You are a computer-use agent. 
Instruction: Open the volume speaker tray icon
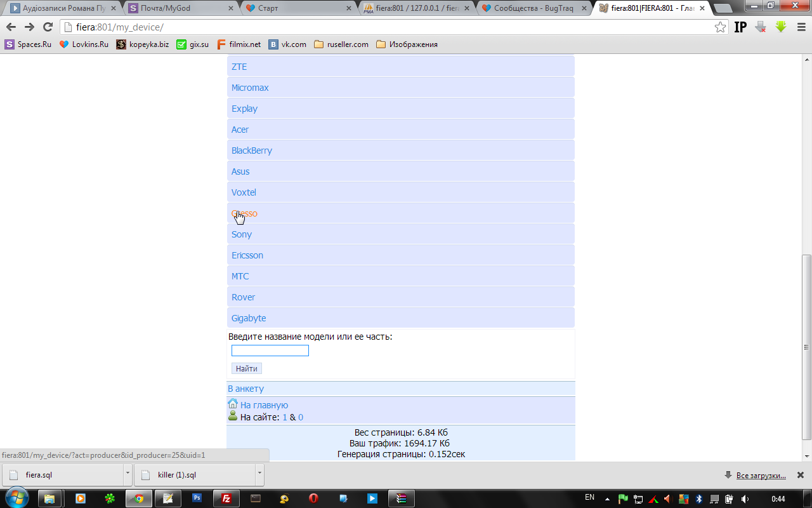click(745, 498)
